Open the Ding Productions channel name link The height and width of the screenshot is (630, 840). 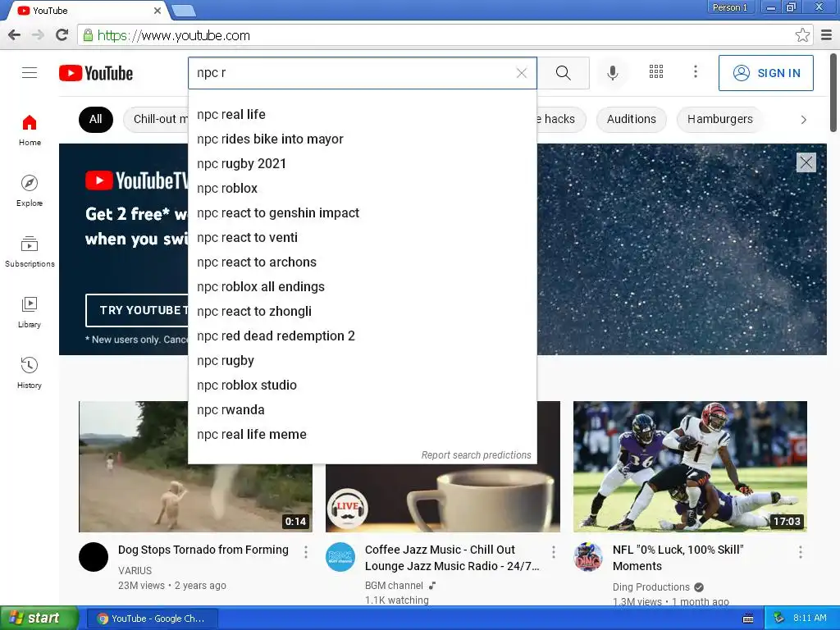(651, 587)
